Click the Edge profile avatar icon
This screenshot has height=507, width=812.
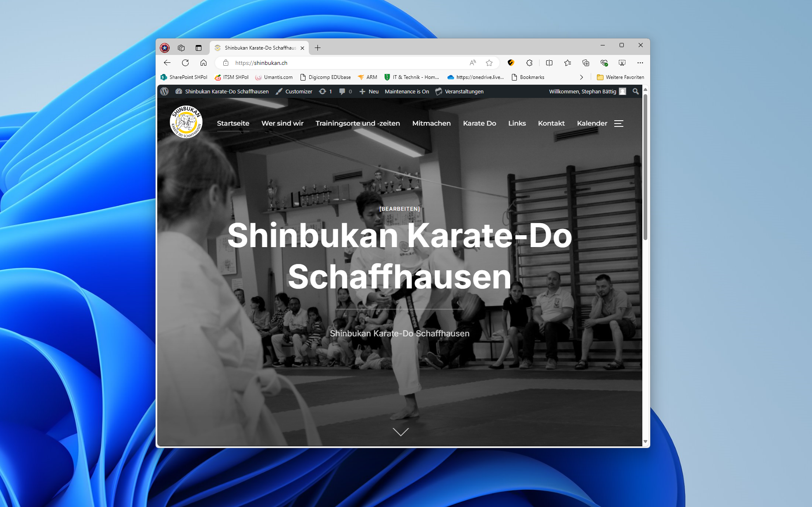tap(165, 48)
